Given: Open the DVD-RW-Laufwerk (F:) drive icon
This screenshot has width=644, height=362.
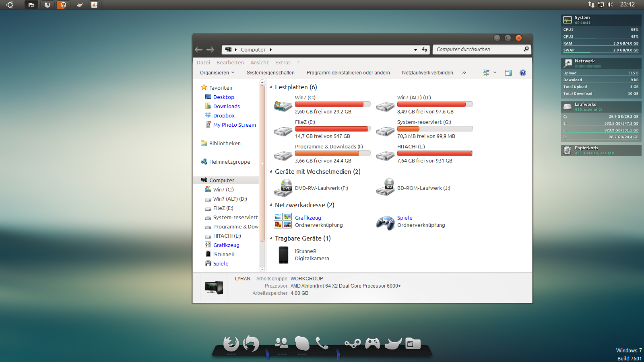Looking at the screenshot, I should coord(283,188).
